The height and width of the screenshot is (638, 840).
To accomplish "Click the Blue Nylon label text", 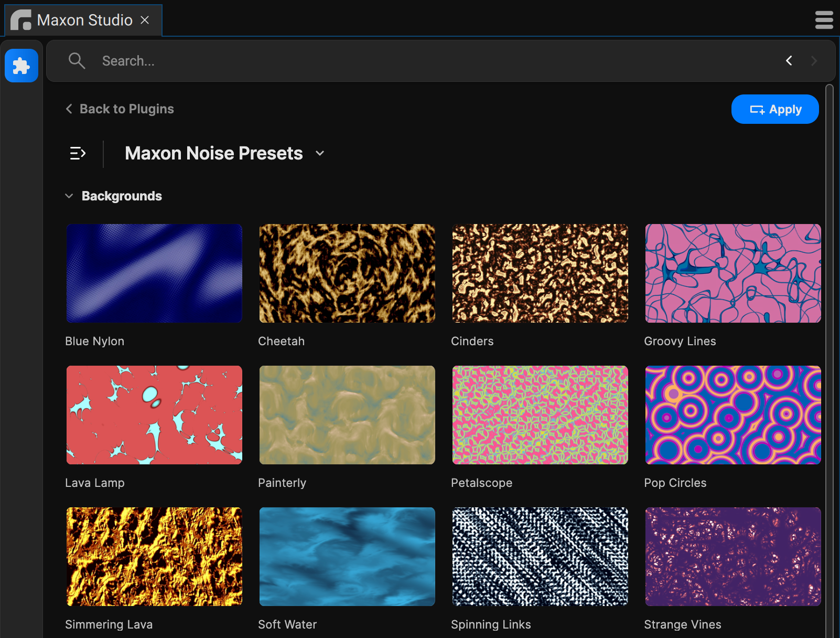I will (94, 341).
